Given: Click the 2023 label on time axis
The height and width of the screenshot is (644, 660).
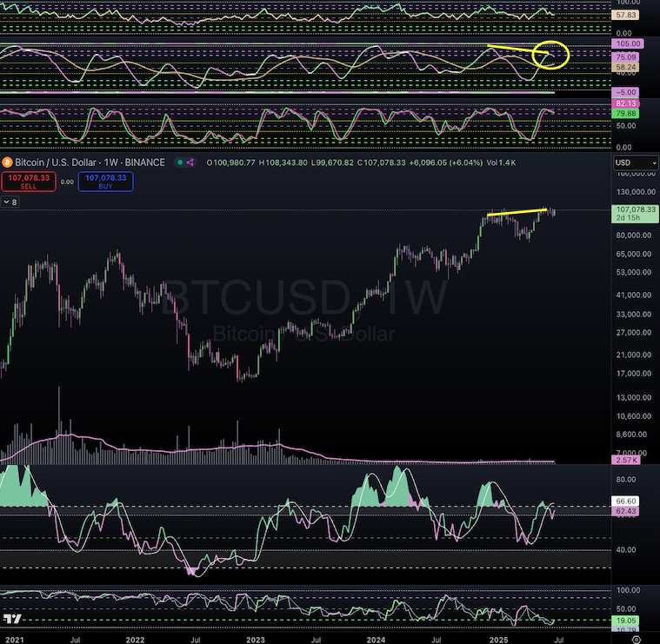Looking at the screenshot, I should pos(255,640).
